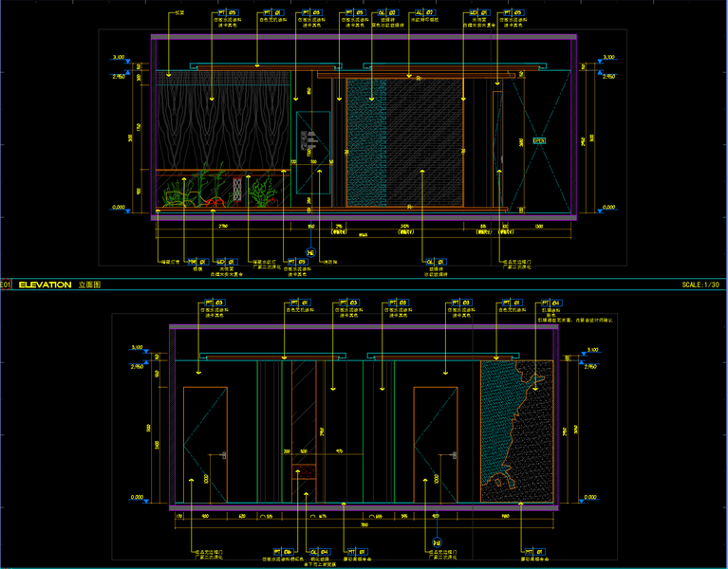
Task: Click the PT 06 tag below lower elevation
Action: point(283,552)
